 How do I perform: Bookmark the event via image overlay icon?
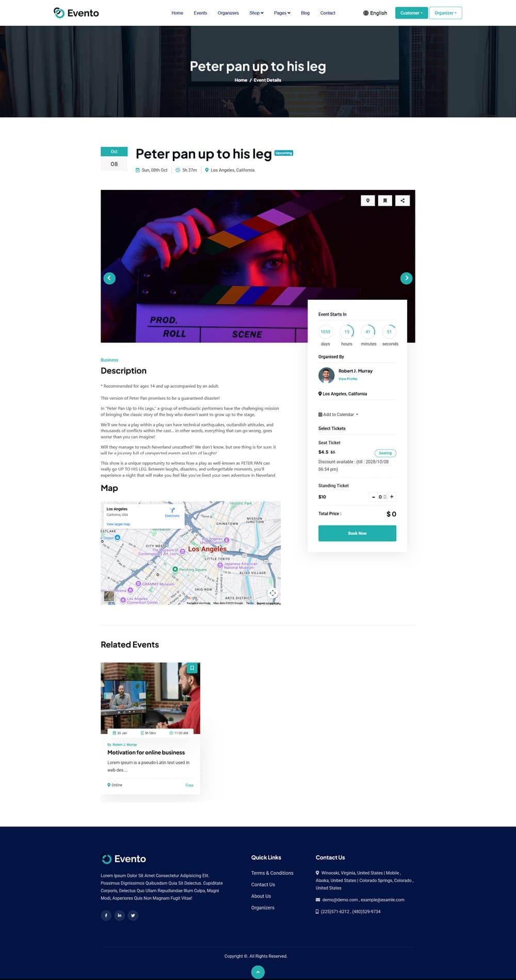[x=385, y=201]
